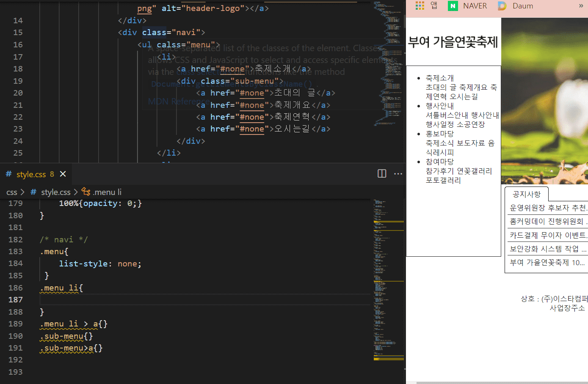Close the style.css tab
Viewport: 588px width, 384px height.
click(x=63, y=174)
